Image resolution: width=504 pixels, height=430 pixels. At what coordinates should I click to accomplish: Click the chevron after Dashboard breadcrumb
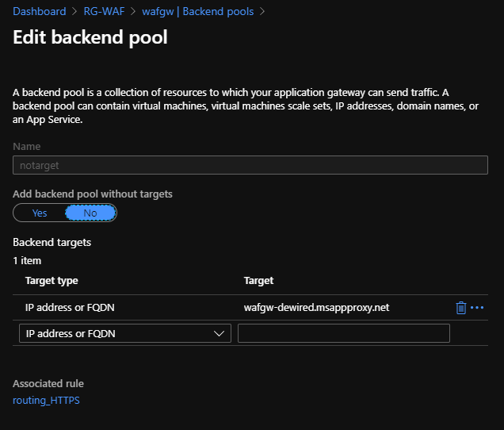pos(74,12)
